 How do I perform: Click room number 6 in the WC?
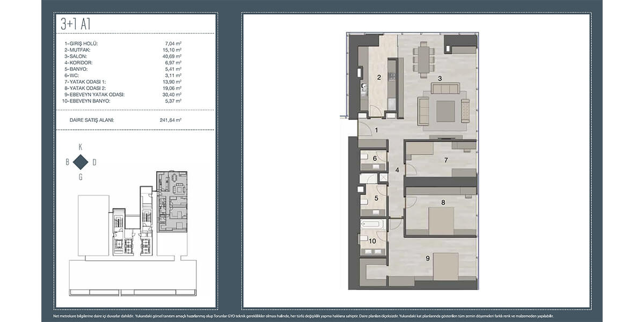click(x=376, y=158)
